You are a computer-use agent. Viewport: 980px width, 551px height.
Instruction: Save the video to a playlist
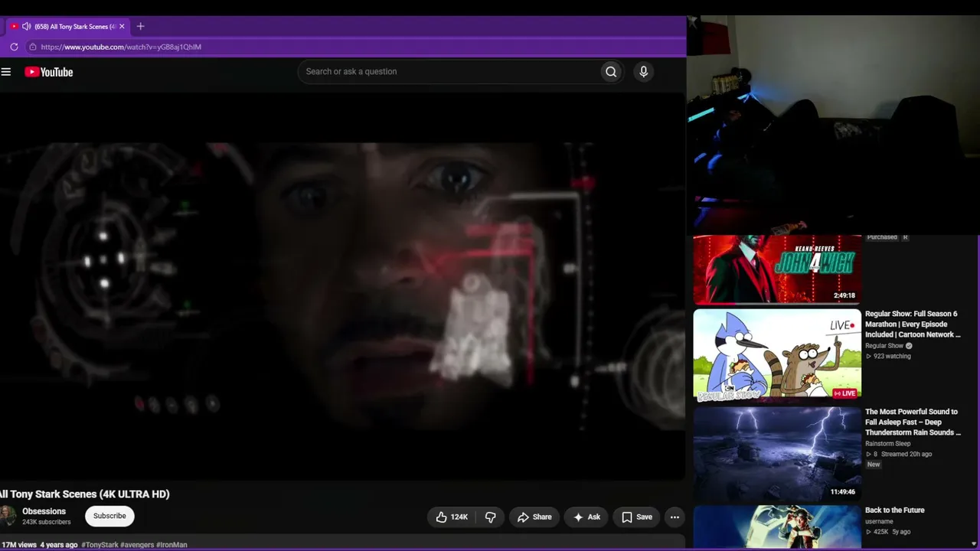637,517
